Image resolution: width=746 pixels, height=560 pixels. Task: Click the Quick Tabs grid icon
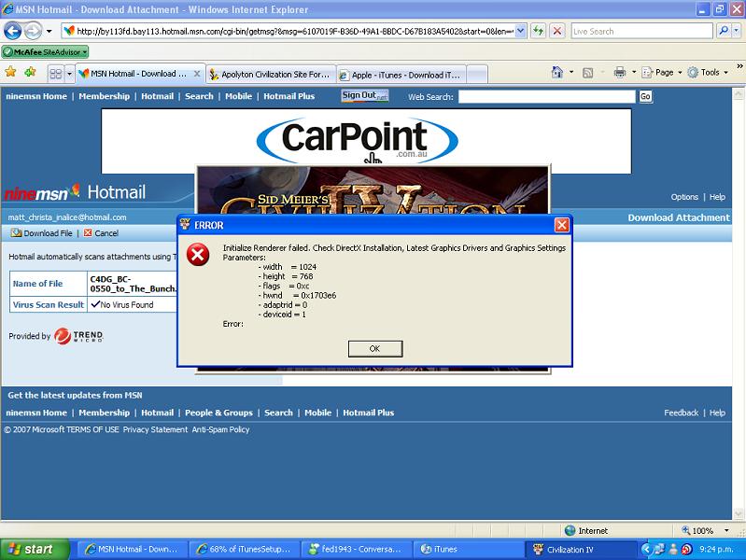point(55,73)
